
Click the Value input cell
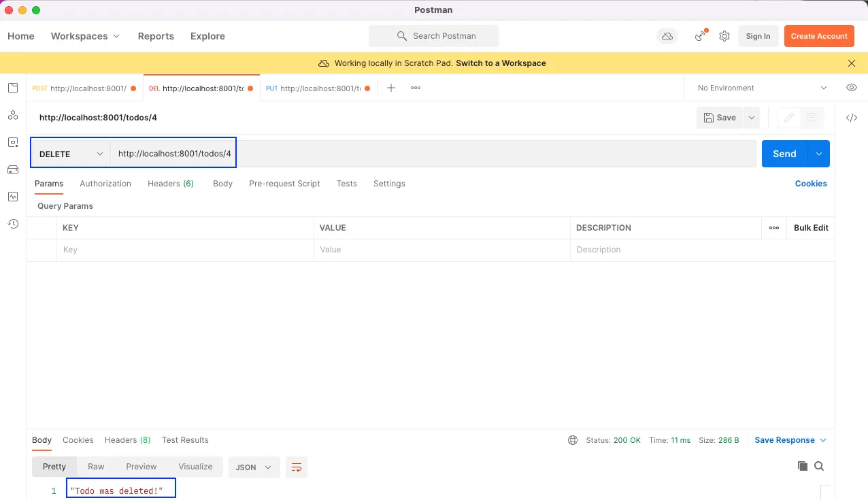coord(441,250)
